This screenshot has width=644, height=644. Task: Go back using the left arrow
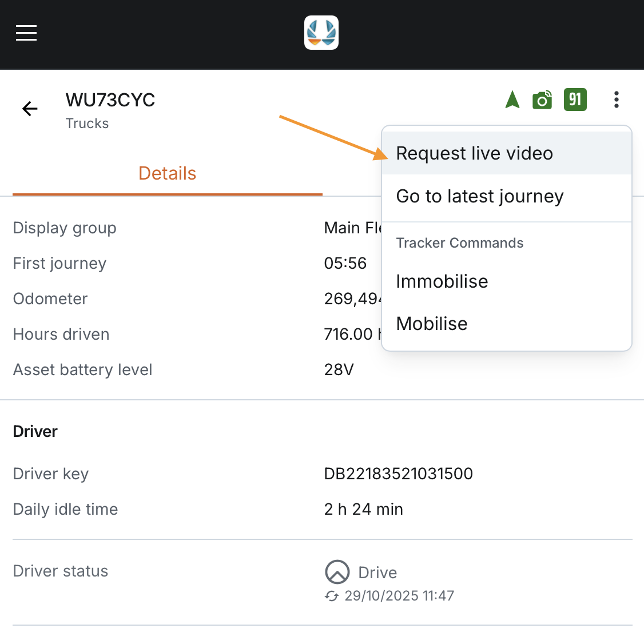click(30, 109)
